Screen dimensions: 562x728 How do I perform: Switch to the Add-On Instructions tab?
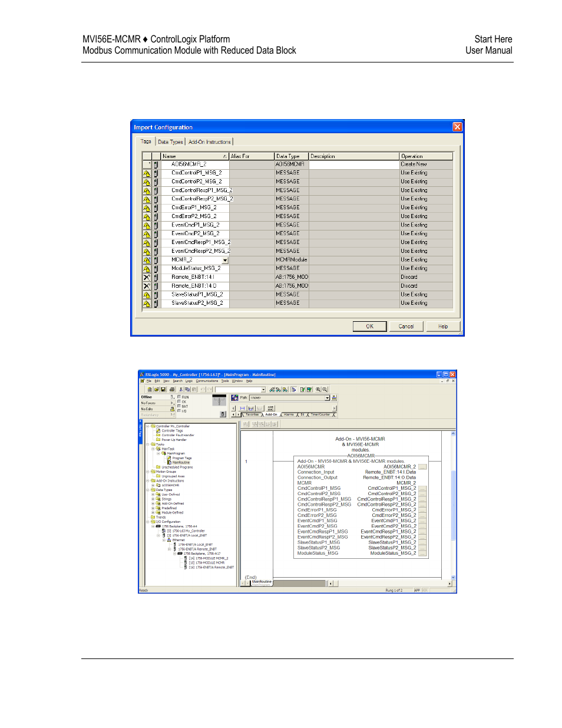point(209,142)
